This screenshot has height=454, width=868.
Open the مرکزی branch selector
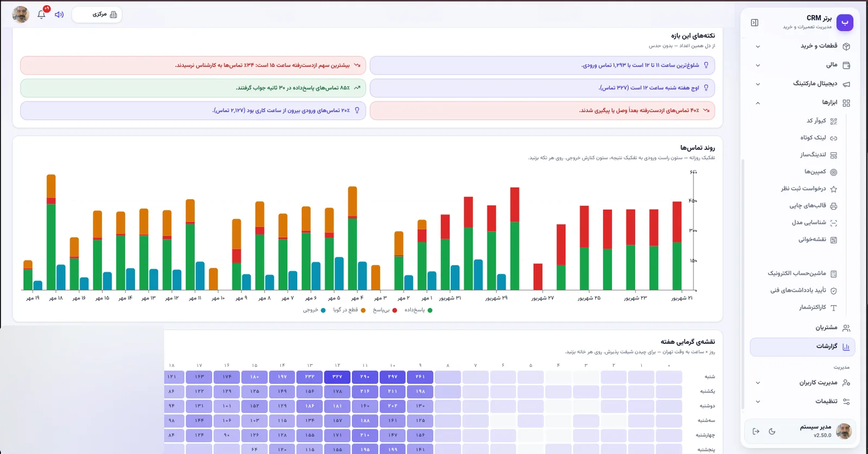pos(97,15)
